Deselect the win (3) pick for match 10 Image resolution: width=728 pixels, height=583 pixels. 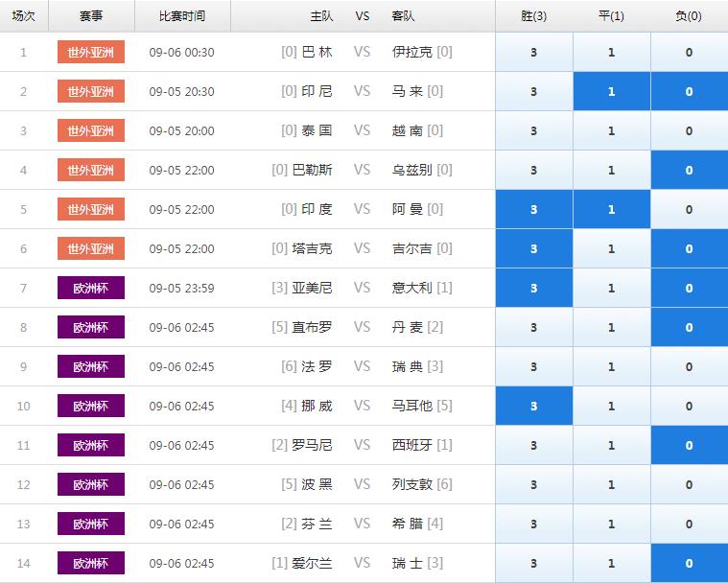click(534, 407)
